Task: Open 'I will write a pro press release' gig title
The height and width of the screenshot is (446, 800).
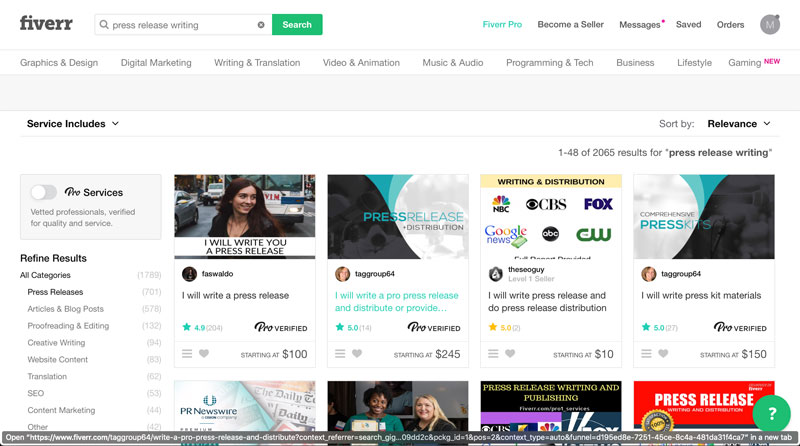Action: (396, 302)
